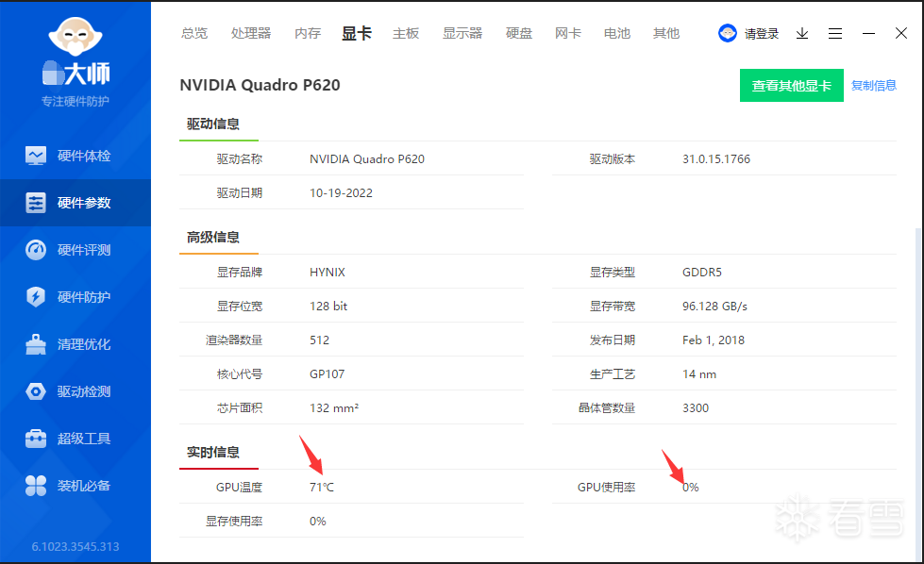The height and width of the screenshot is (564, 924).
Task: Open 硬件评测 in the sidebar
Action: click(76, 250)
